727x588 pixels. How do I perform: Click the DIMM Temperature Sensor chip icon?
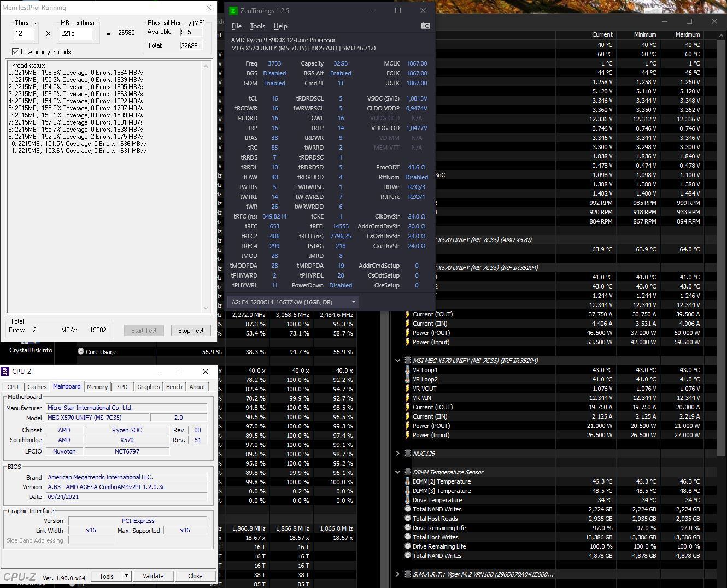pos(408,472)
